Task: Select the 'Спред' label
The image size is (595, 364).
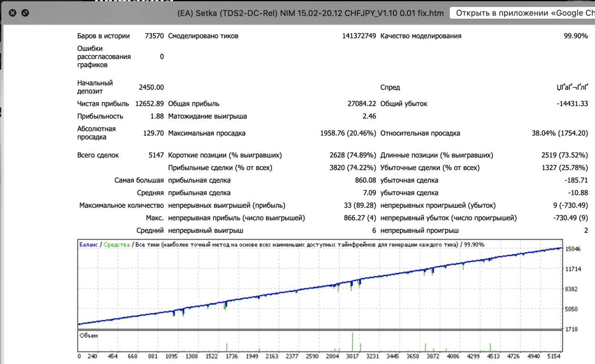Action: [390, 87]
